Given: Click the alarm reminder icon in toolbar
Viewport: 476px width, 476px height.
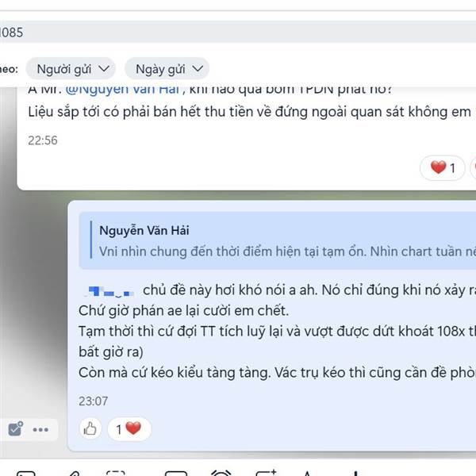Looking at the screenshot, I should pos(221,473).
